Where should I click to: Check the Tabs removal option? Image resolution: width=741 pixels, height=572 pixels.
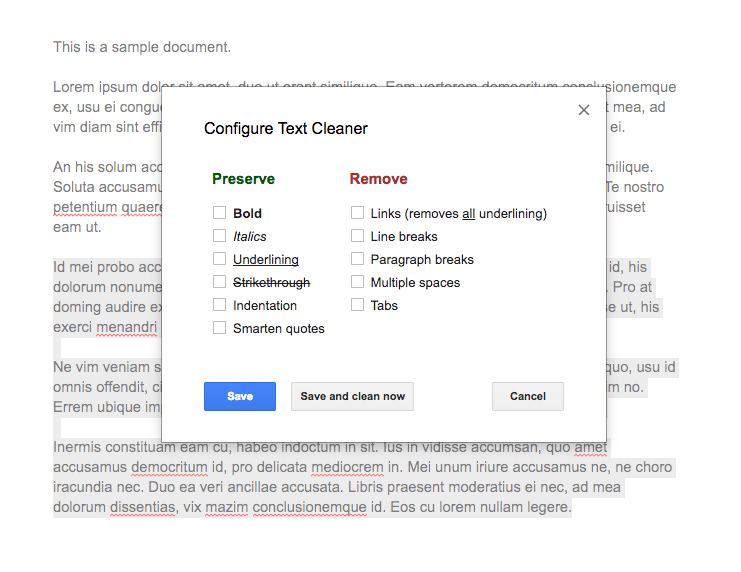click(357, 305)
